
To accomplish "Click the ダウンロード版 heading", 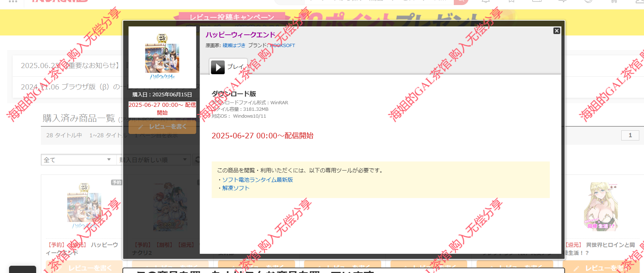I will point(234,94).
